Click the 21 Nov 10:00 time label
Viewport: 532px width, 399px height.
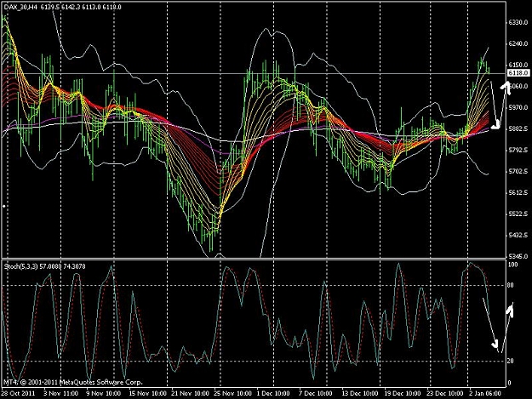pos(191,393)
